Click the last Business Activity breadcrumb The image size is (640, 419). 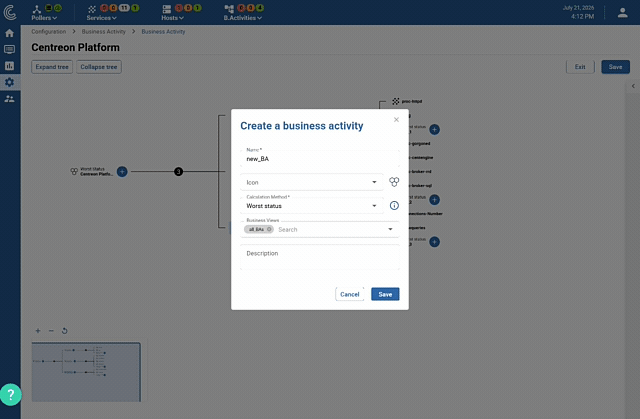[x=163, y=31]
